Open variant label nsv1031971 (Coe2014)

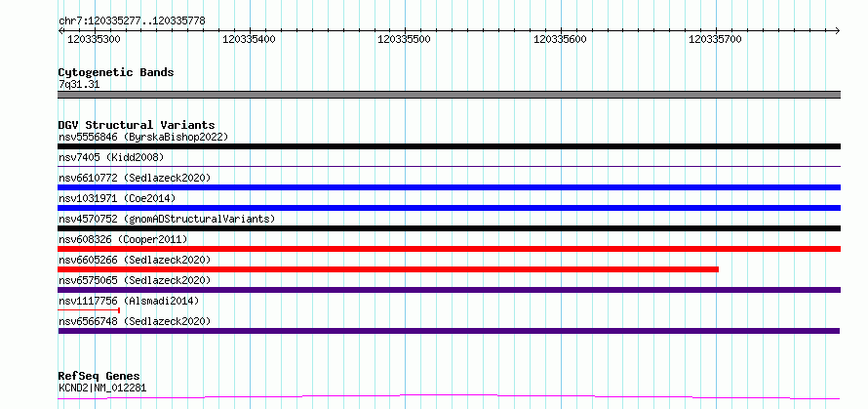click(x=117, y=198)
